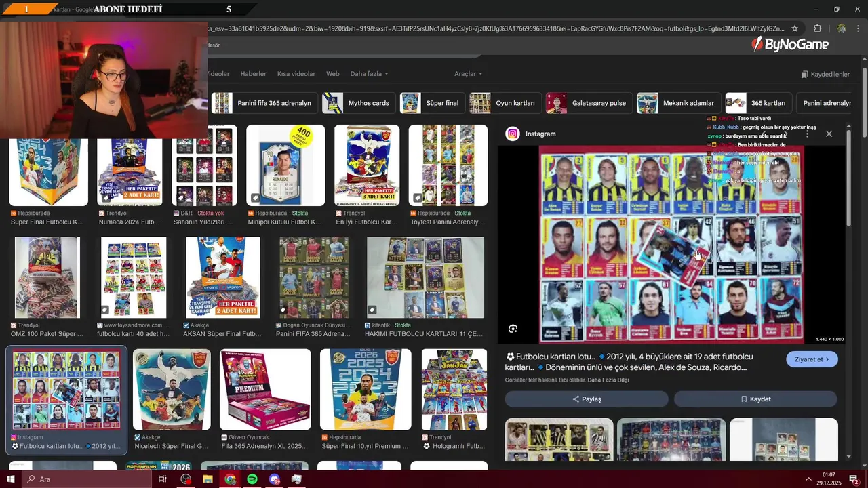Open the first related image below the preview
Screen dimensions: 868x488
(559, 439)
